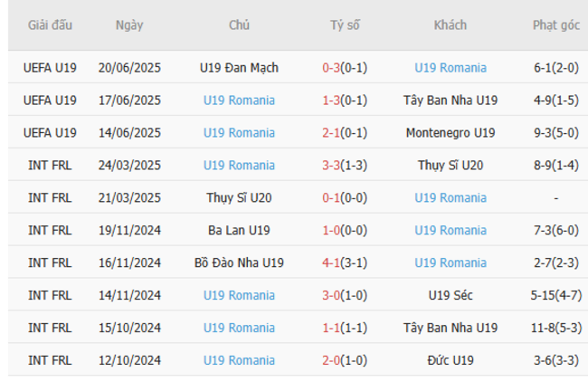Click Montenegro U19 team name
Screen dimensions: 588x382
point(450,133)
